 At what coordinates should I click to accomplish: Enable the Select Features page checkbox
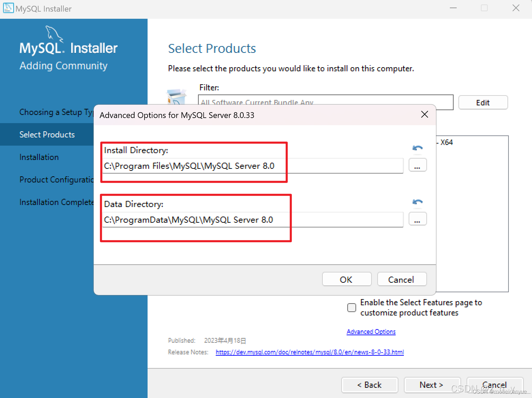click(351, 307)
